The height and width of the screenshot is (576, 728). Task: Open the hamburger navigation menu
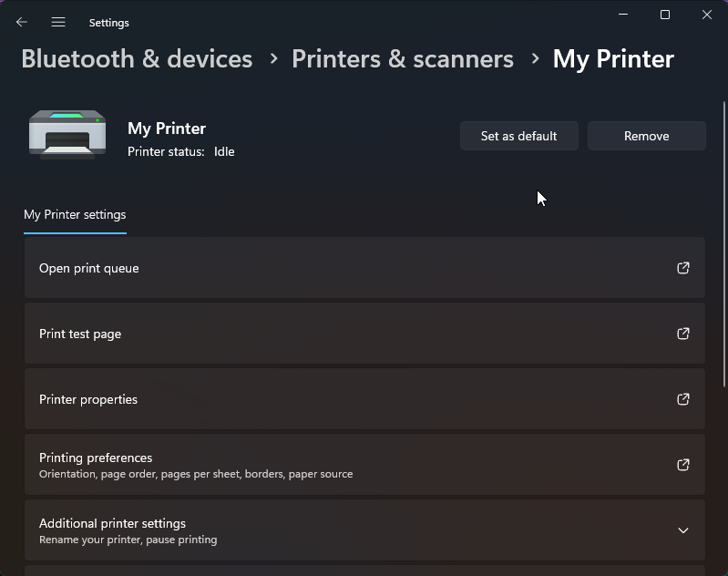pos(58,22)
